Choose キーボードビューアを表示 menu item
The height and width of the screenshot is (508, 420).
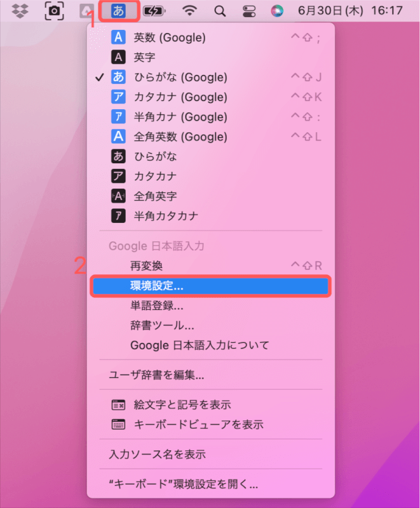pos(211,424)
